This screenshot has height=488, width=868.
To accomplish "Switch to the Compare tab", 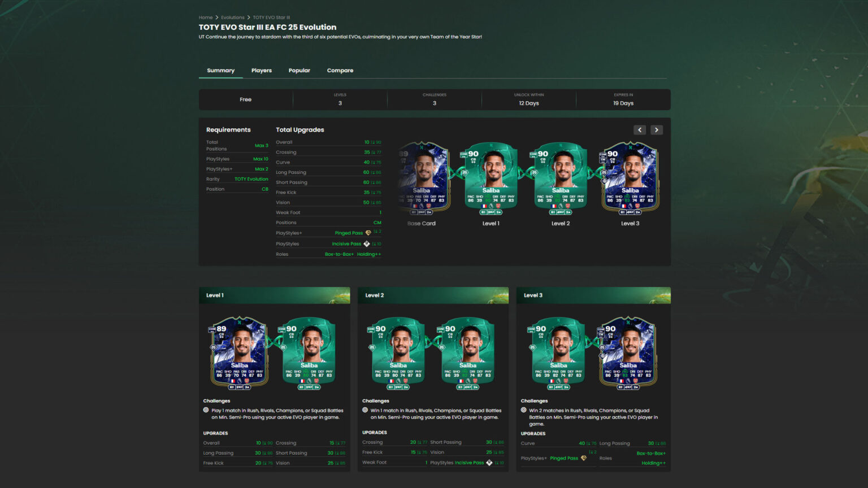I will tap(340, 70).
